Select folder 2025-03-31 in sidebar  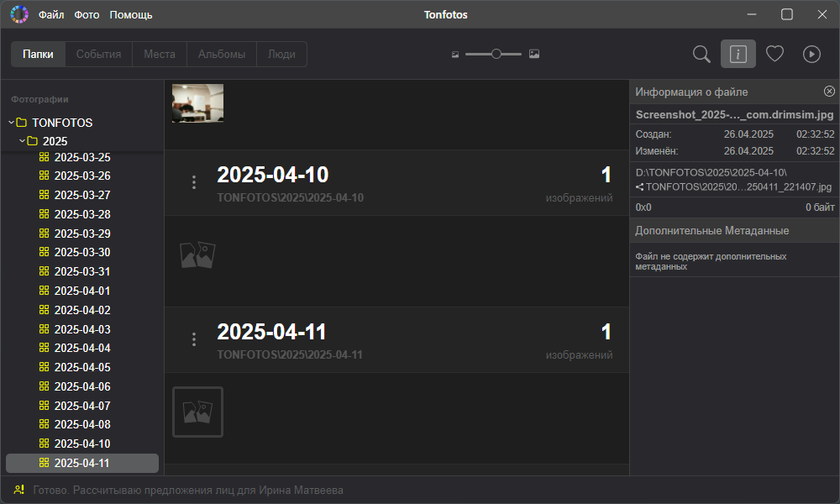tap(82, 271)
